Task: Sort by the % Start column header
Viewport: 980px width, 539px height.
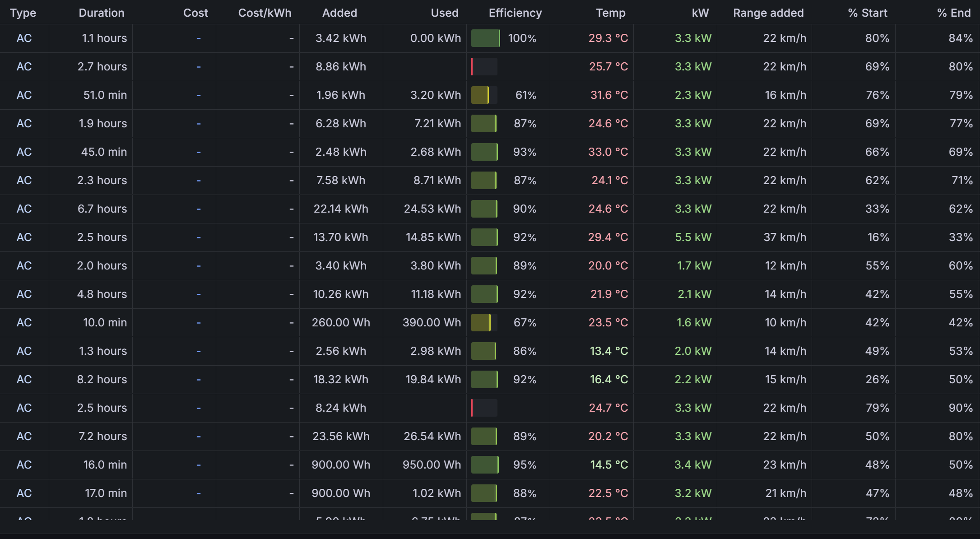Action: pyautogui.click(x=867, y=13)
